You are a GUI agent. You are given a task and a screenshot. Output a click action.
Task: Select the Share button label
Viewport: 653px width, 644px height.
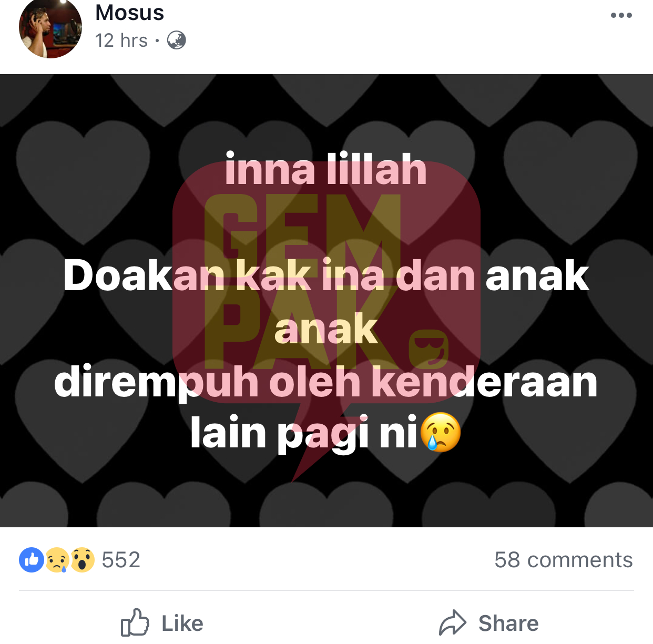point(508,623)
